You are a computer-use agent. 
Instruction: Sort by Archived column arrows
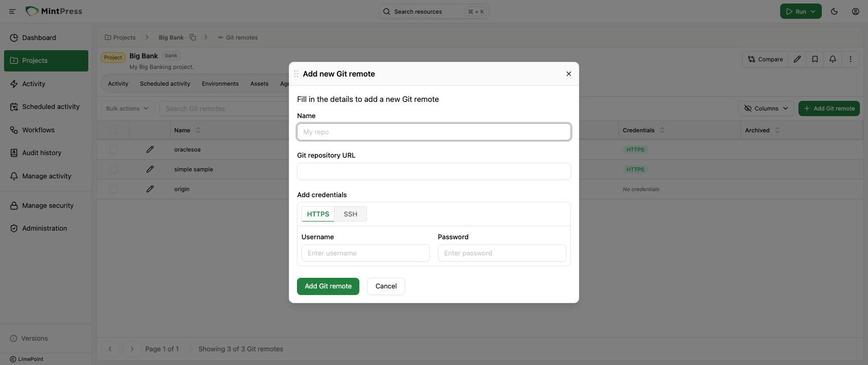[777, 130]
